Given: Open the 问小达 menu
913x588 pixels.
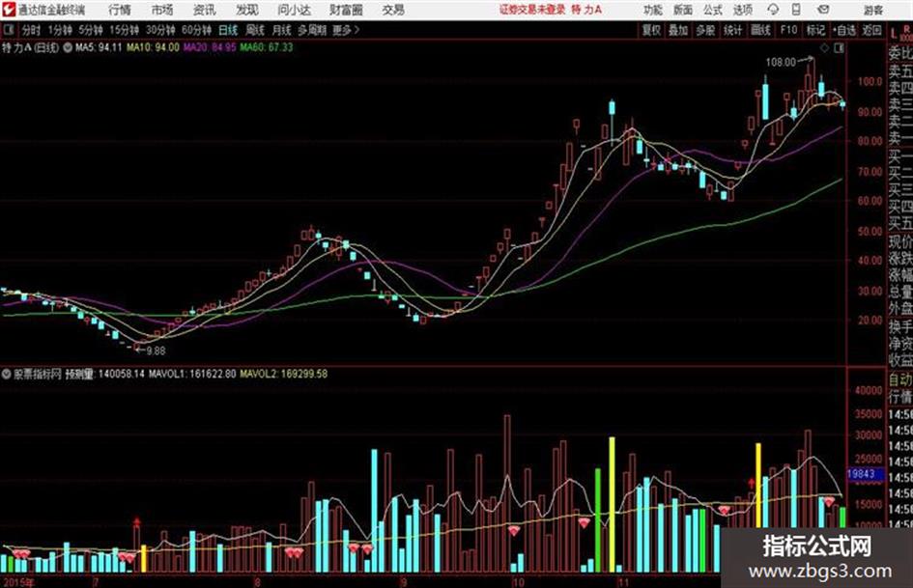Looking at the screenshot, I should pyautogui.click(x=294, y=10).
